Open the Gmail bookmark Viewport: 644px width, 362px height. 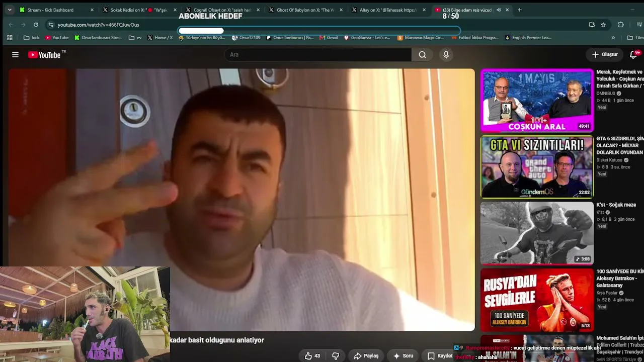pyautogui.click(x=329, y=38)
